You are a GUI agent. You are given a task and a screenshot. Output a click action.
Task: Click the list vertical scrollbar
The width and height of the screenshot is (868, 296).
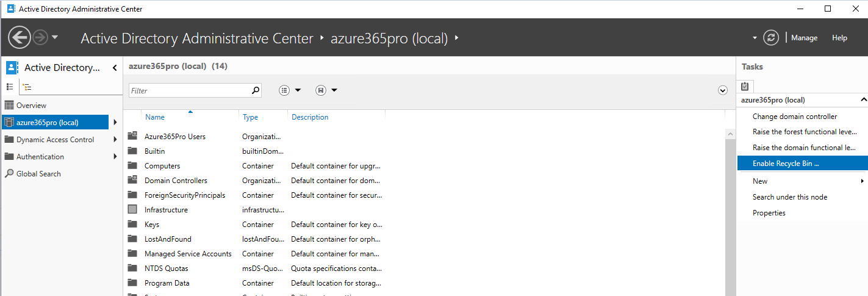click(x=730, y=212)
